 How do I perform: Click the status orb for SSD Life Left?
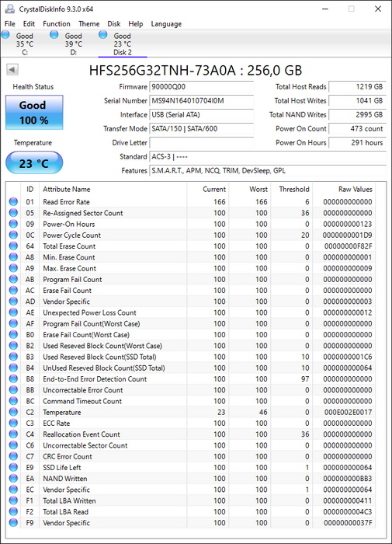[x=13, y=467]
